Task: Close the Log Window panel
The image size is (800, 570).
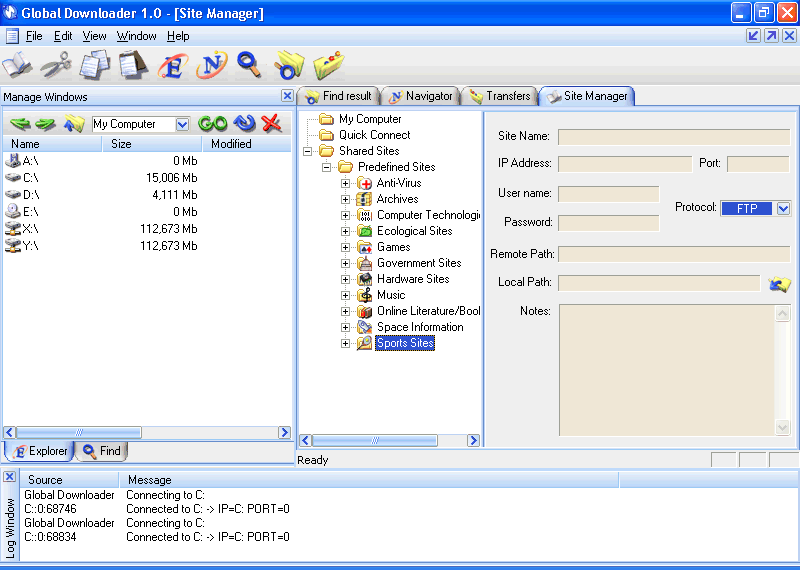Action: (9, 477)
